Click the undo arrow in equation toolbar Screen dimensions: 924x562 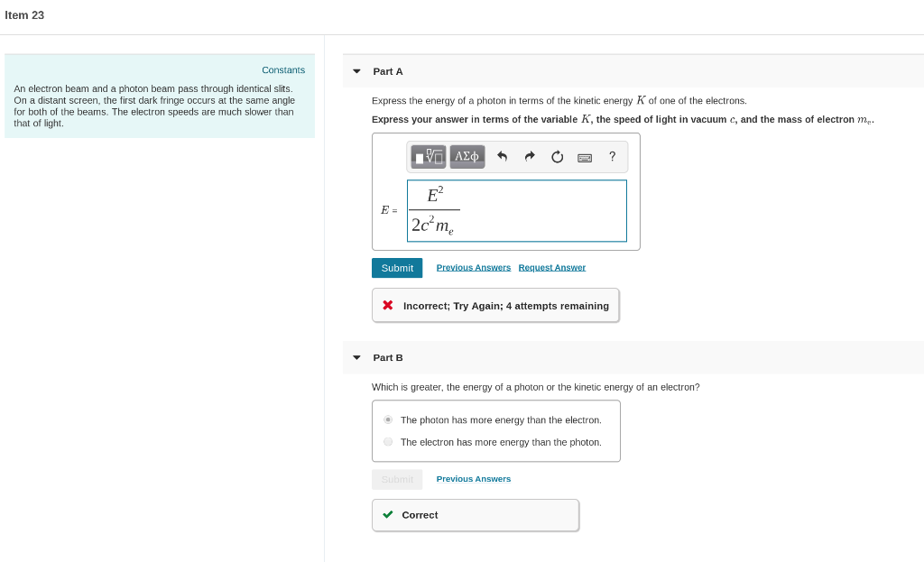pyautogui.click(x=502, y=157)
